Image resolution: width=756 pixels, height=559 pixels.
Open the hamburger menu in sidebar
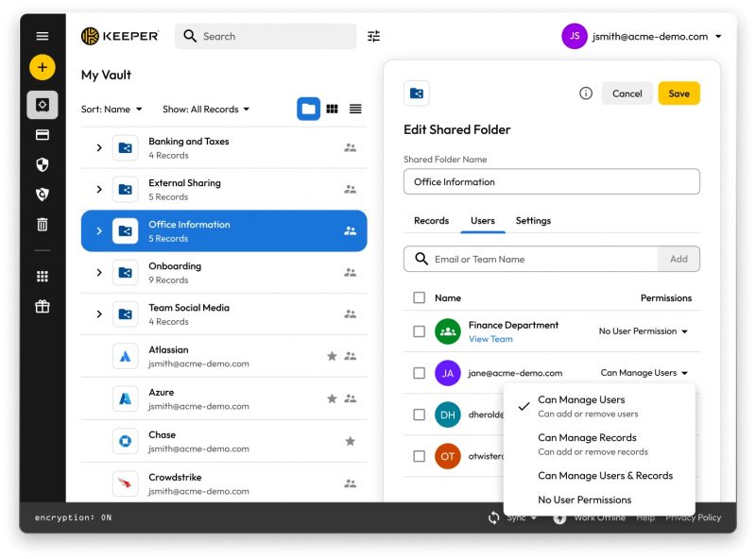point(42,36)
